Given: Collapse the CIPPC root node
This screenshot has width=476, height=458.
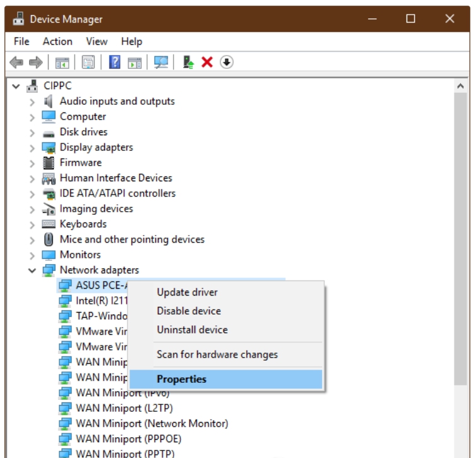Looking at the screenshot, I should point(16,87).
